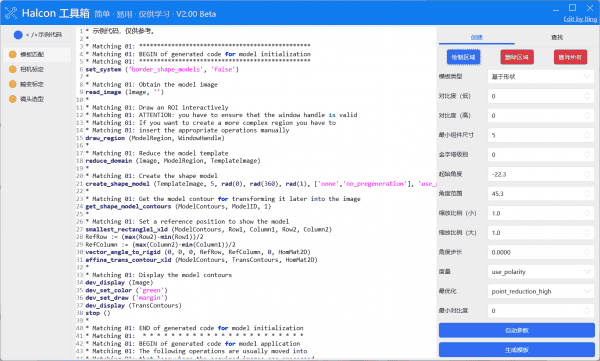600x361 pixels.
Task: Click the orange icon beside 镜头选型
Action: [x=13, y=99]
